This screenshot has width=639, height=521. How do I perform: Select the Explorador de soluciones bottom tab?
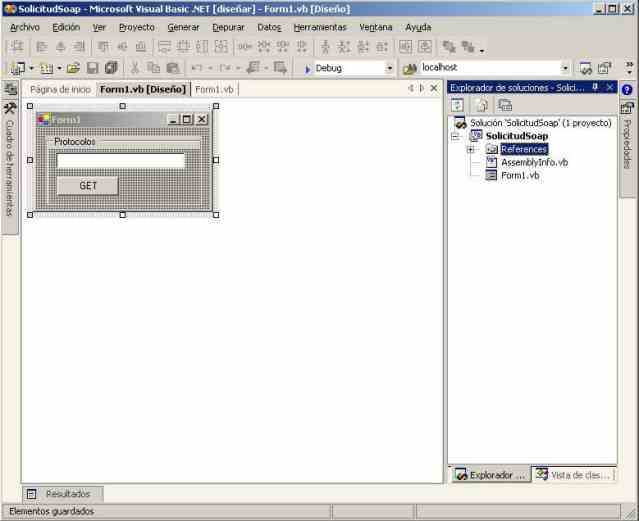[491, 475]
